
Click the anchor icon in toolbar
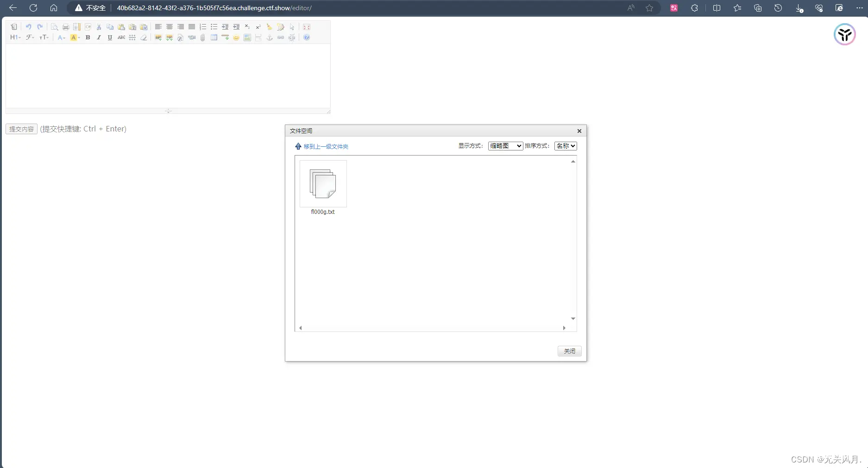[270, 37]
